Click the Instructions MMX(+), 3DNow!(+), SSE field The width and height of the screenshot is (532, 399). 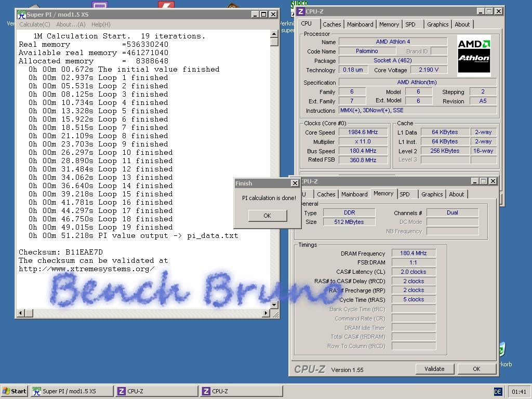[x=418, y=110]
